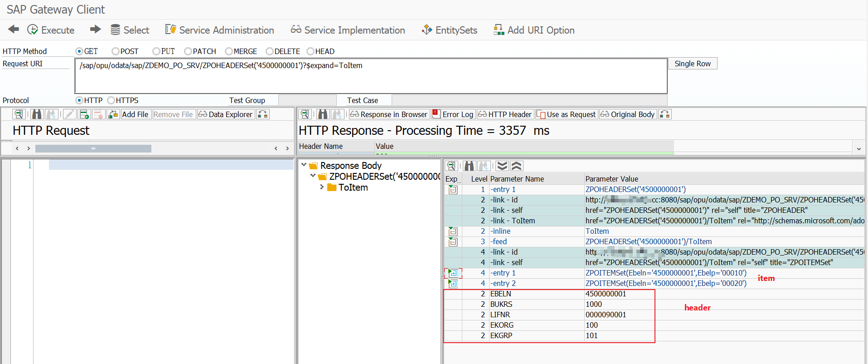Click the down chevron beside the response header table
This screenshot has width=868, height=364.
tap(858, 148)
